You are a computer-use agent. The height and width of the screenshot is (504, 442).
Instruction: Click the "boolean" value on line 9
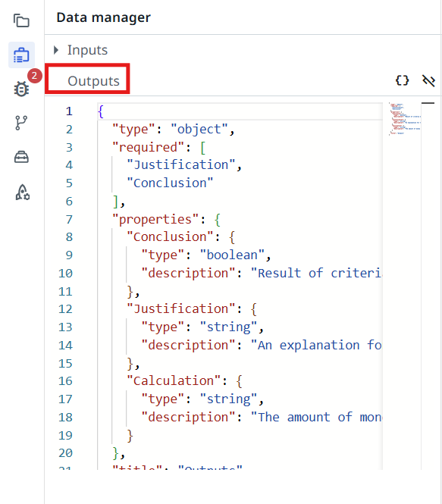232,255
